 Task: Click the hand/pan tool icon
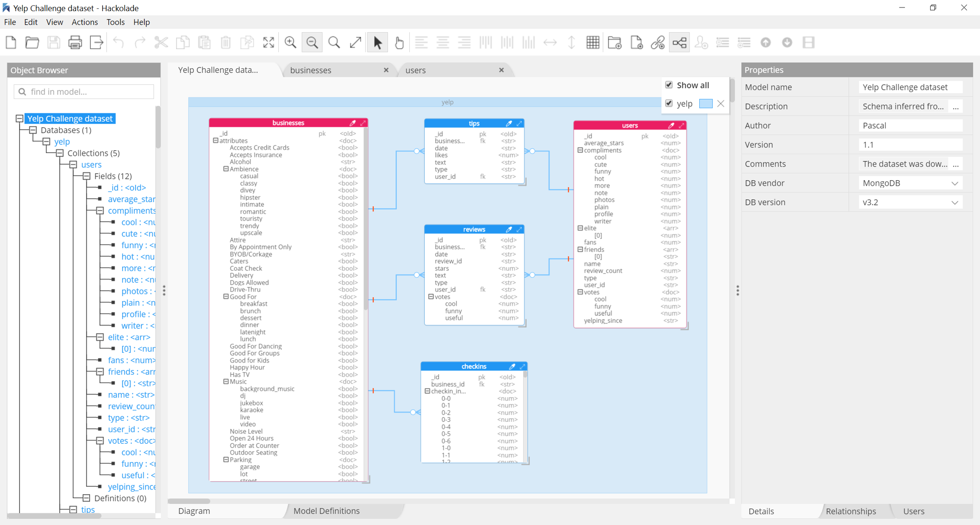399,43
